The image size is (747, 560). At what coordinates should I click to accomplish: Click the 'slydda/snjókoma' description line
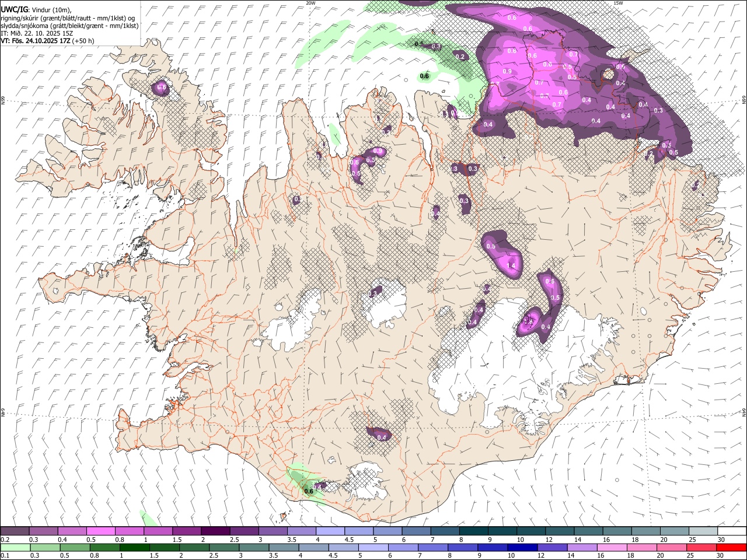point(69,26)
